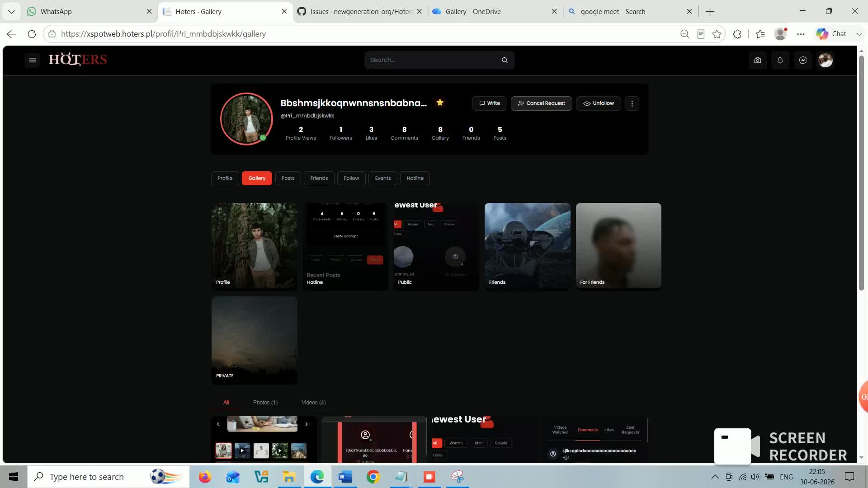Click the search magnifier icon in Hoters header
868x488 pixels.
point(505,60)
